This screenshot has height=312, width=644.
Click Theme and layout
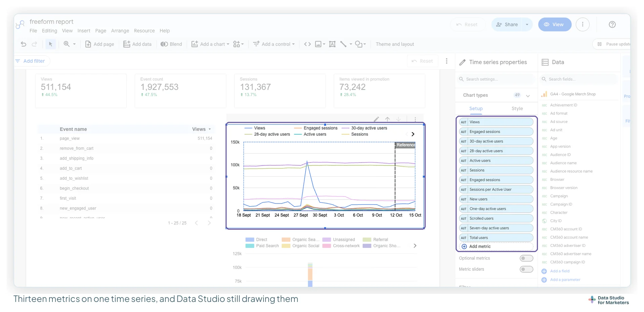tap(395, 44)
